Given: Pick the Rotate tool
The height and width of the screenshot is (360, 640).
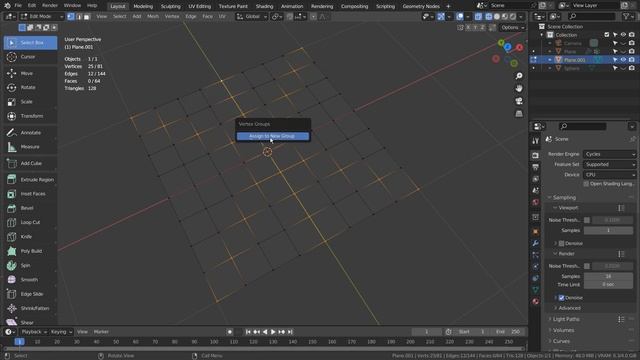Looking at the screenshot, I should [31, 87].
